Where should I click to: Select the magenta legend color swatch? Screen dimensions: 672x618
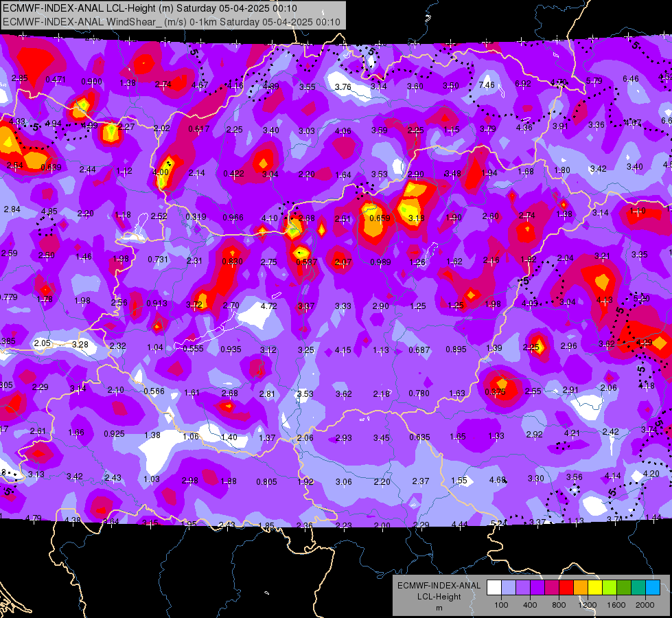click(552, 588)
